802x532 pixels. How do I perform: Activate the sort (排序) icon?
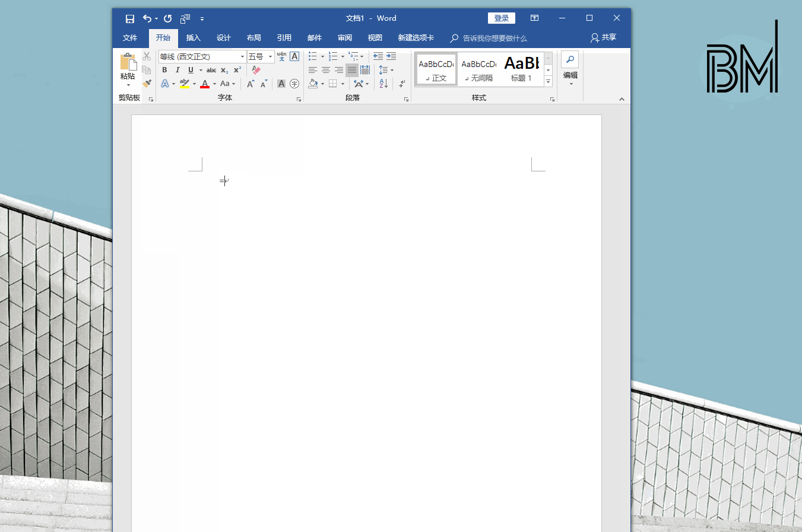[383, 84]
